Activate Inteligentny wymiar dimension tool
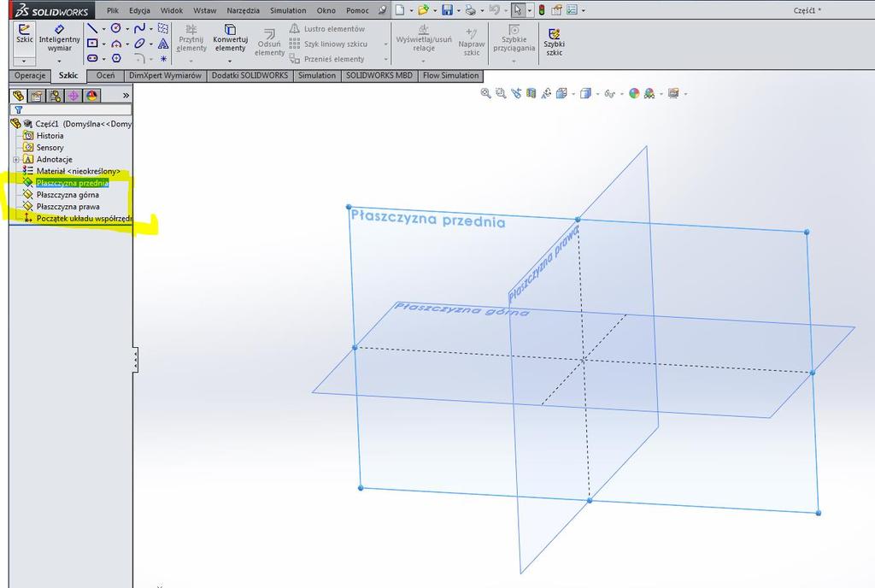This screenshot has height=588, width=875. click(59, 38)
